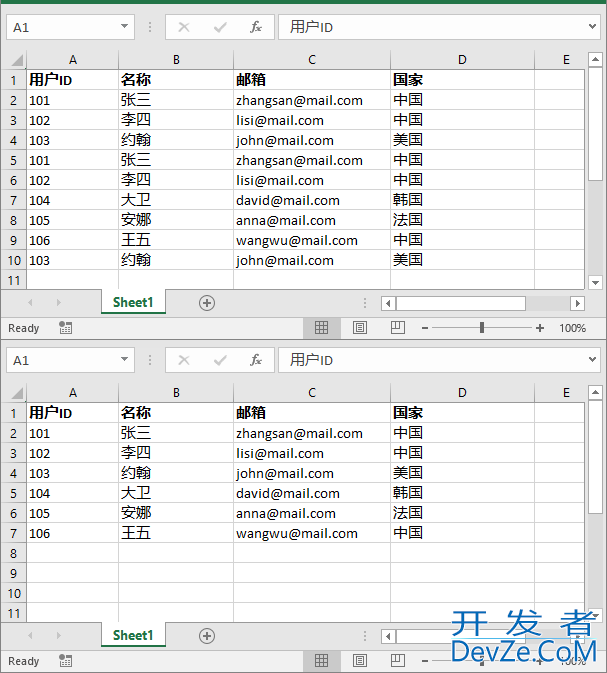Switch to Normal view in top window
Viewport: 607px width, 673px height.
322,328
